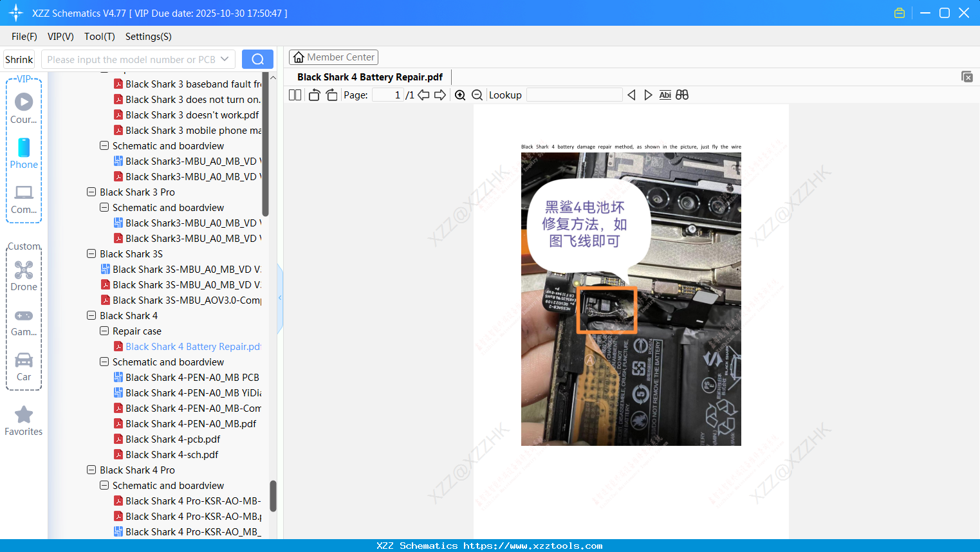Open the VIP(V) menu
This screenshot has width=980, height=552.
[x=60, y=37]
